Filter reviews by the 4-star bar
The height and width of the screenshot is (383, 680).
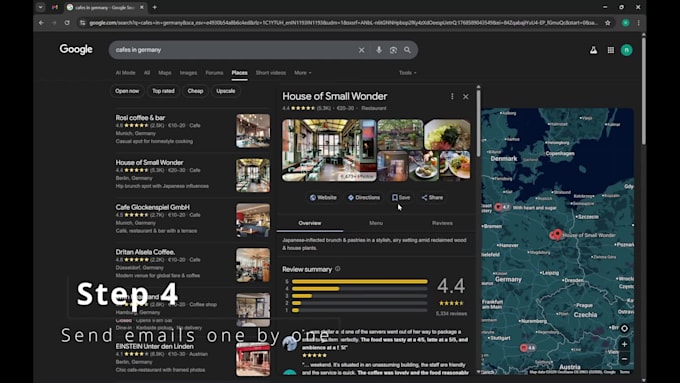point(360,288)
